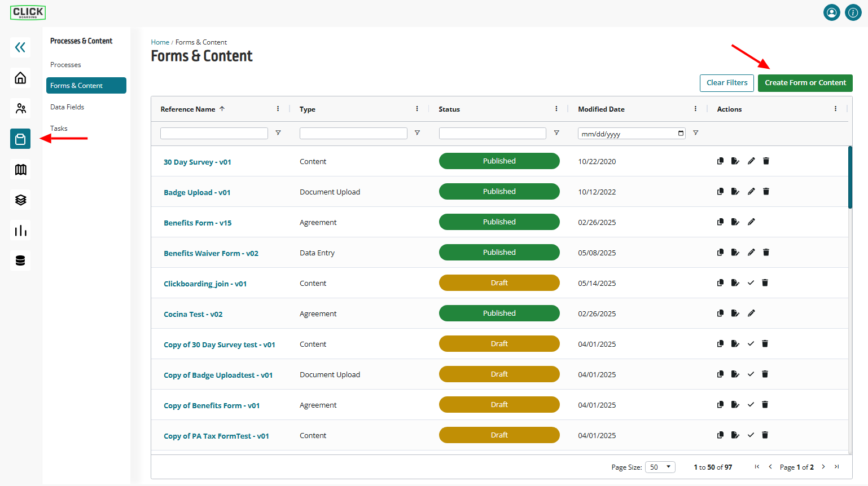Select Forms & Content in side menu

pyautogui.click(x=86, y=86)
